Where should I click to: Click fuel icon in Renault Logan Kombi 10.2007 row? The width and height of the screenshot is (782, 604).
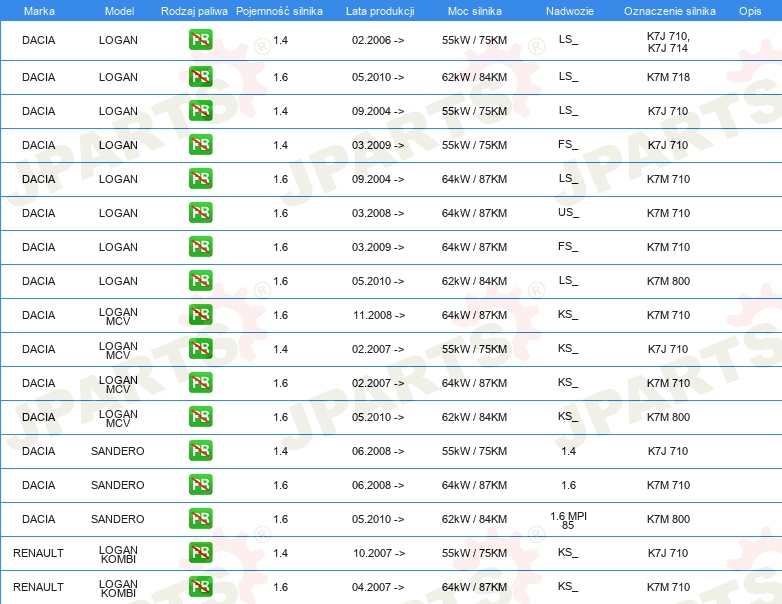point(200,553)
